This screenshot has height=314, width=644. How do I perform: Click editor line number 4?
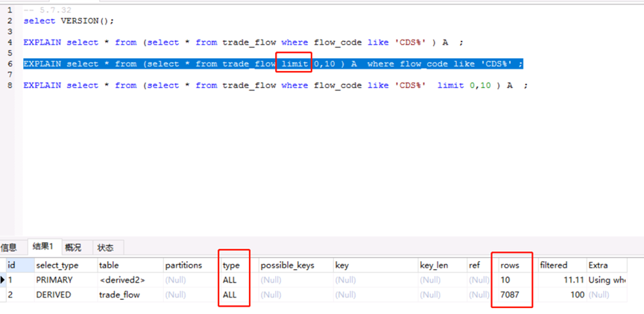tap(10, 43)
